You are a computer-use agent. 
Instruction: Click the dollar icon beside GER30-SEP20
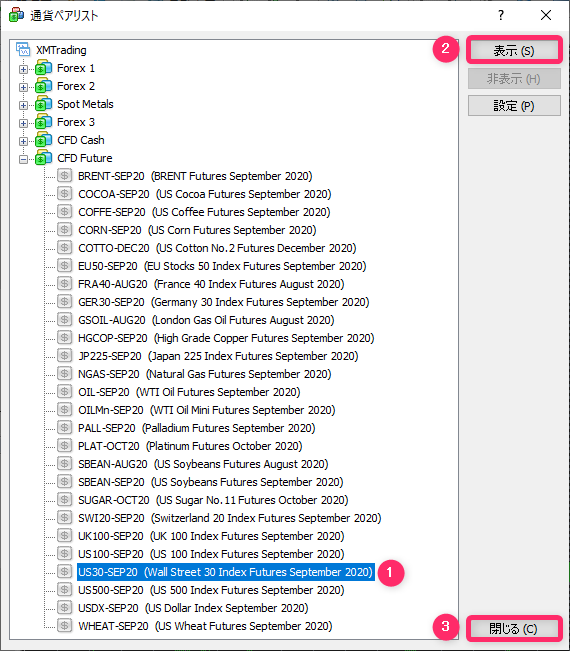coord(64,302)
